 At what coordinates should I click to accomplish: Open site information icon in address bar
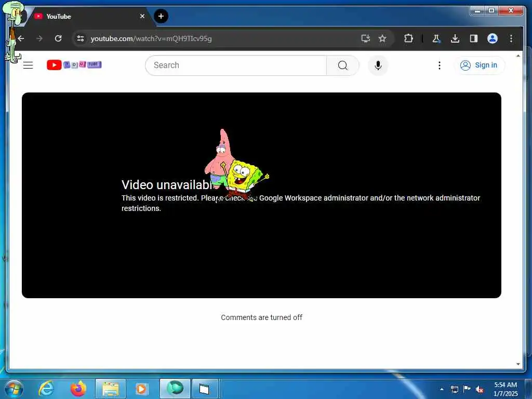point(81,38)
